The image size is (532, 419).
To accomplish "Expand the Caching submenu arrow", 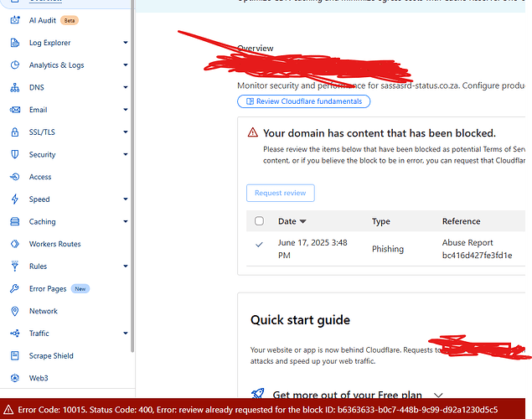I will click(x=126, y=221).
